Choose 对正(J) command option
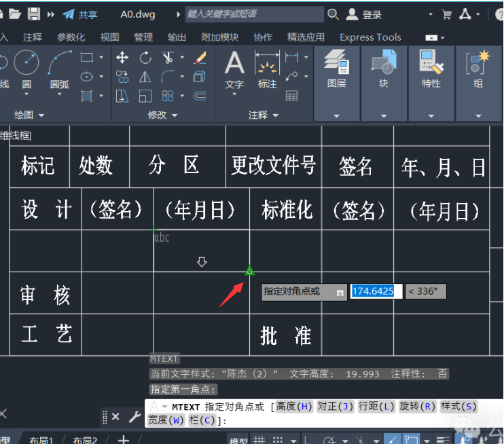The height and width of the screenshot is (444, 504). [x=336, y=407]
